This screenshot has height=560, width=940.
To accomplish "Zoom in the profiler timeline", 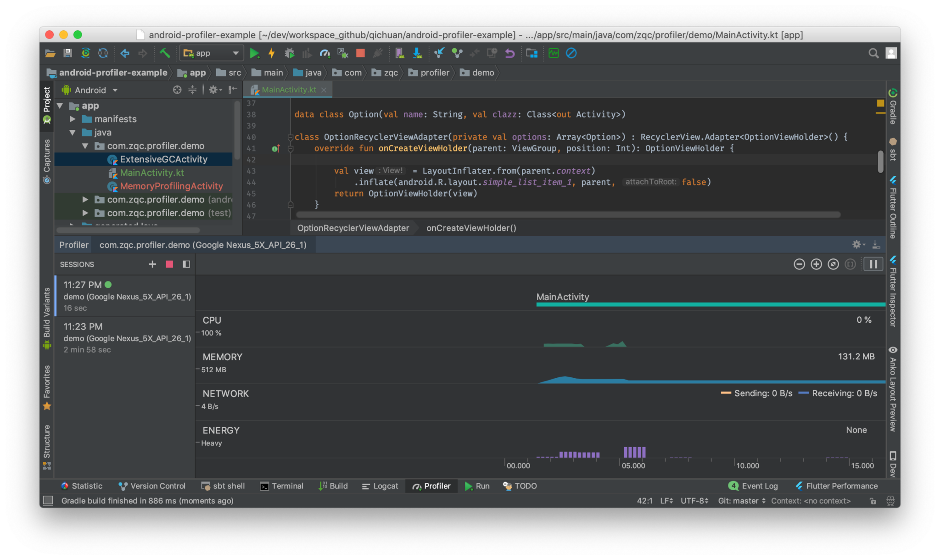I will (816, 264).
